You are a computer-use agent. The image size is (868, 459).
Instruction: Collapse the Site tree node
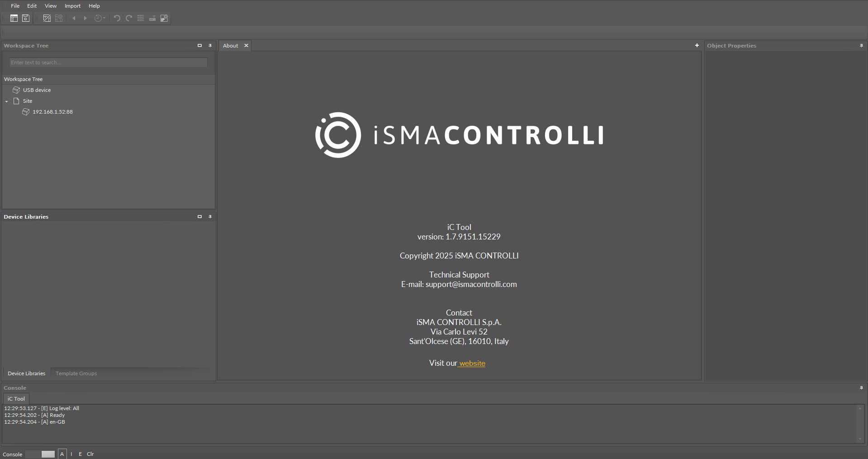(x=7, y=101)
